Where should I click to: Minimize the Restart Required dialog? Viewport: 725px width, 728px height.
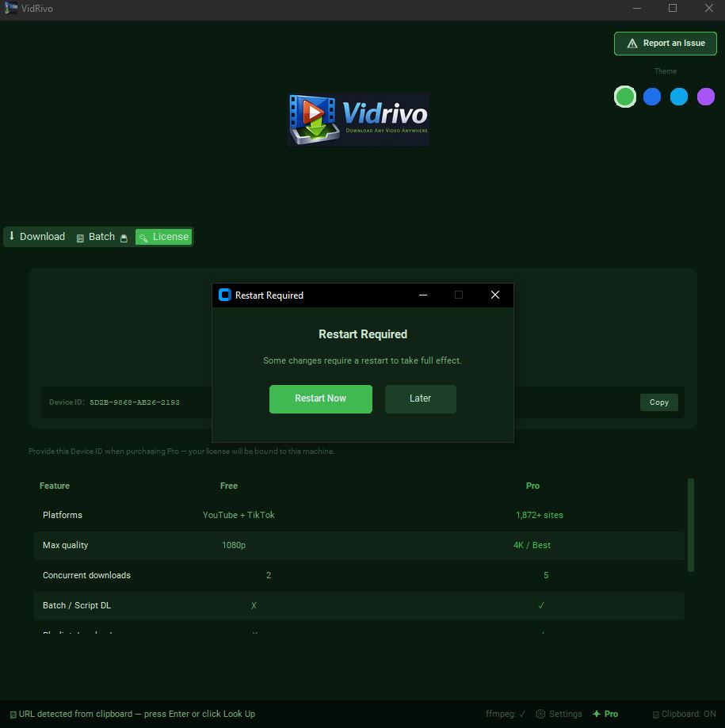click(x=423, y=295)
